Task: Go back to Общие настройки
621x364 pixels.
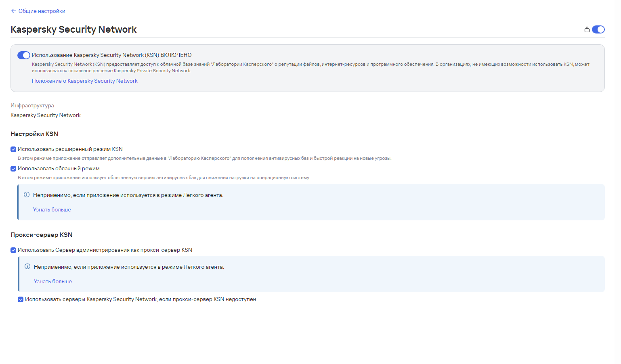Action: 38,11
